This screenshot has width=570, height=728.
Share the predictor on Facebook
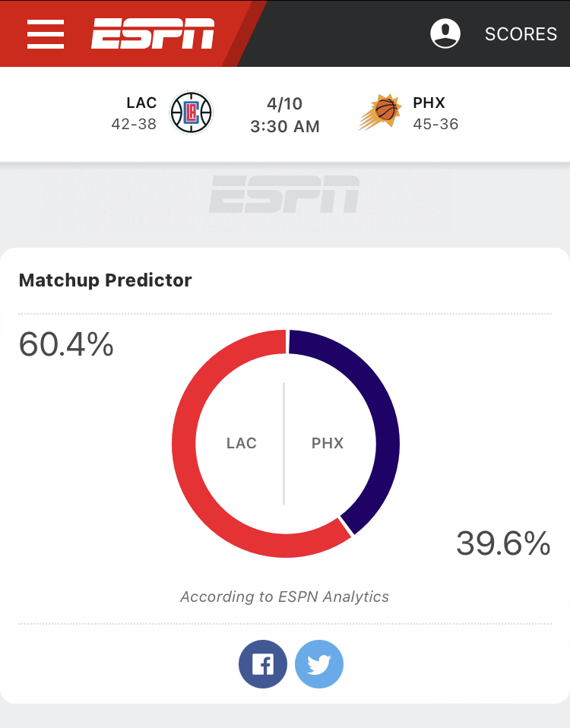pyautogui.click(x=263, y=664)
